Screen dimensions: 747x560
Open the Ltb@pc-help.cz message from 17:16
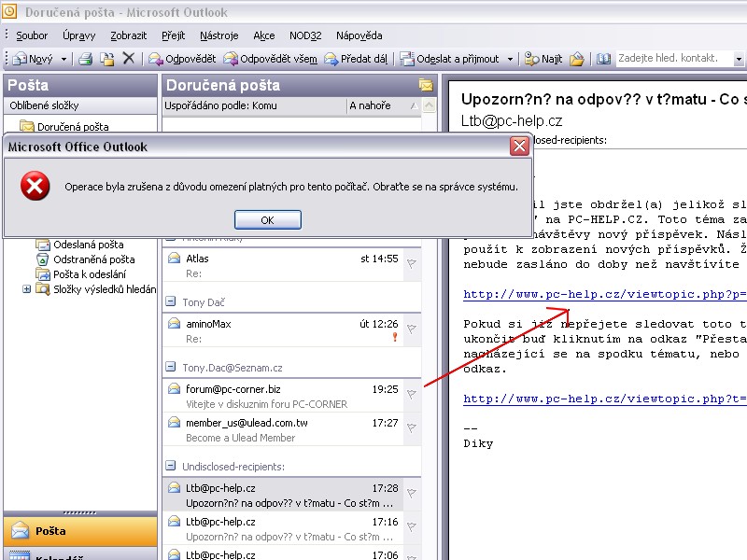coord(285,528)
